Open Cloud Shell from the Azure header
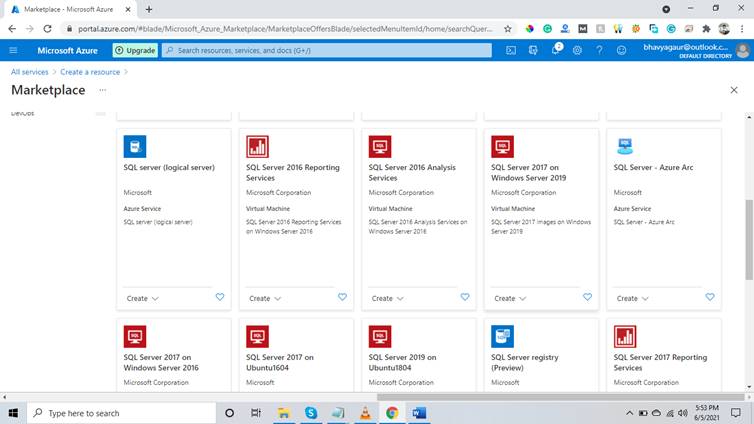 point(511,50)
